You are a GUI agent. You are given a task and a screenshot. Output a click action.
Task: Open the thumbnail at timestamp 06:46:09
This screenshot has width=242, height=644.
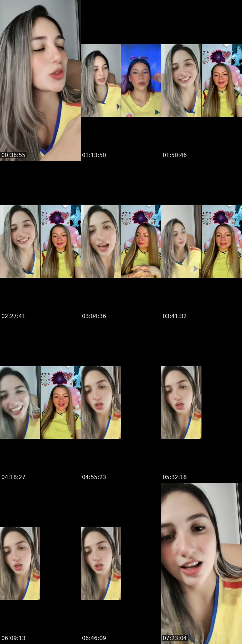pyautogui.click(x=121, y=563)
